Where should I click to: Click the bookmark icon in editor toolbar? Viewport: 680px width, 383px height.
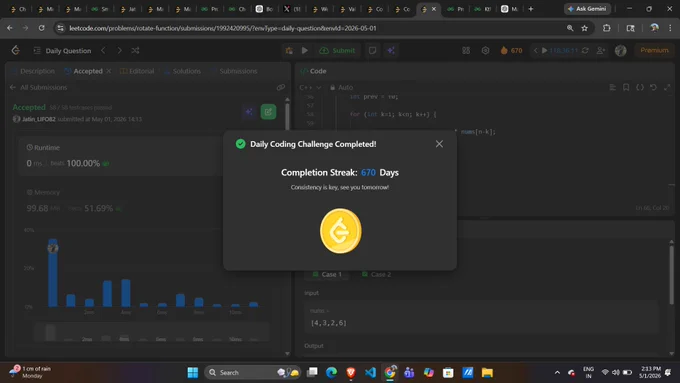pos(626,87)
